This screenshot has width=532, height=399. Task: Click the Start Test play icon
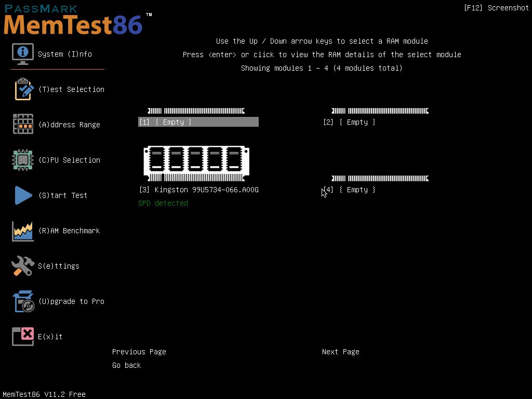tap(23, 195)
